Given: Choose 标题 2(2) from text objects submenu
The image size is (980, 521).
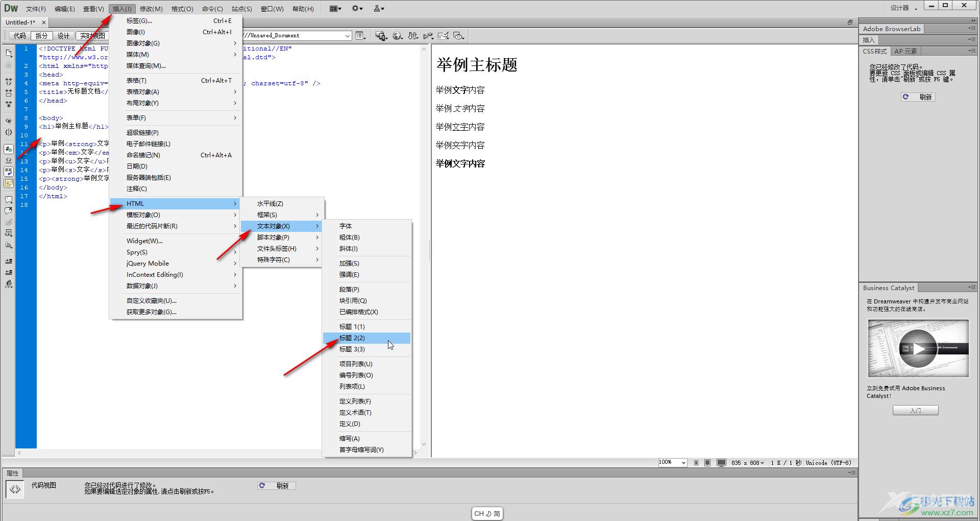Looking at the screenshot, I should pyautogui.click(x=366, y=338).
